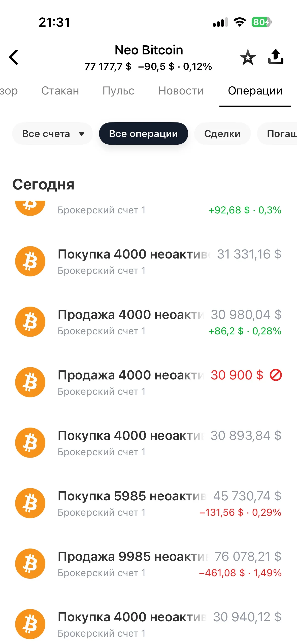This screenshot has width=297, height=644.
Task: Switch to the Стакан tab
Action: tap(60, 91)
